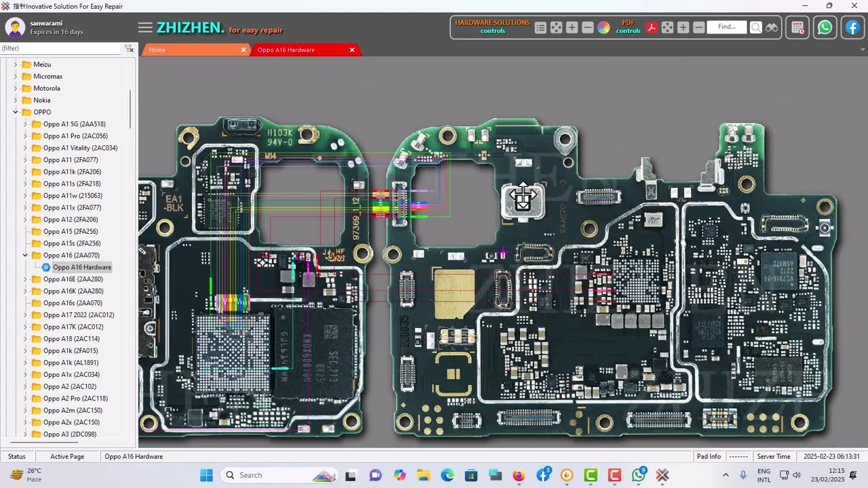Close the Oppo A16 Hardware tab
The image size is (868, 488).
coord(352,50)
